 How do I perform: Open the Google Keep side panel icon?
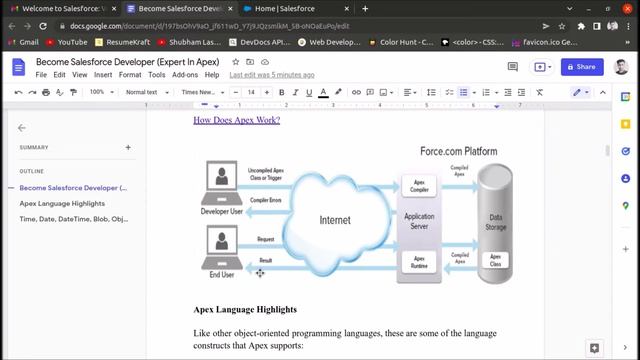point(625,124)
